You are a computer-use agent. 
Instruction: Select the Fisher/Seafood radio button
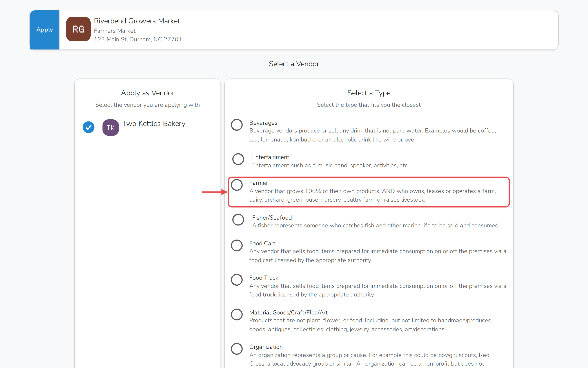(238, 220)
